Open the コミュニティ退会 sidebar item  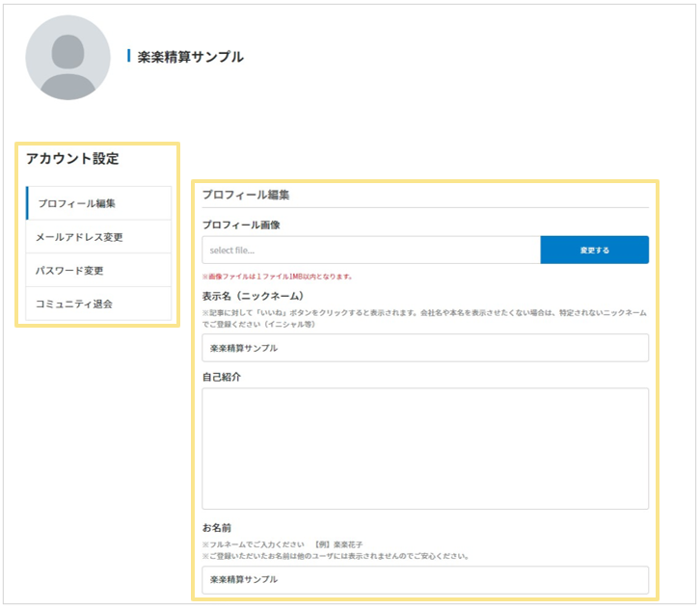(74, 304)
